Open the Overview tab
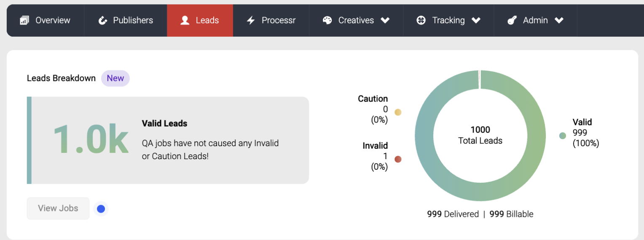Screen dimensions: 644x240 click(45, 20)
